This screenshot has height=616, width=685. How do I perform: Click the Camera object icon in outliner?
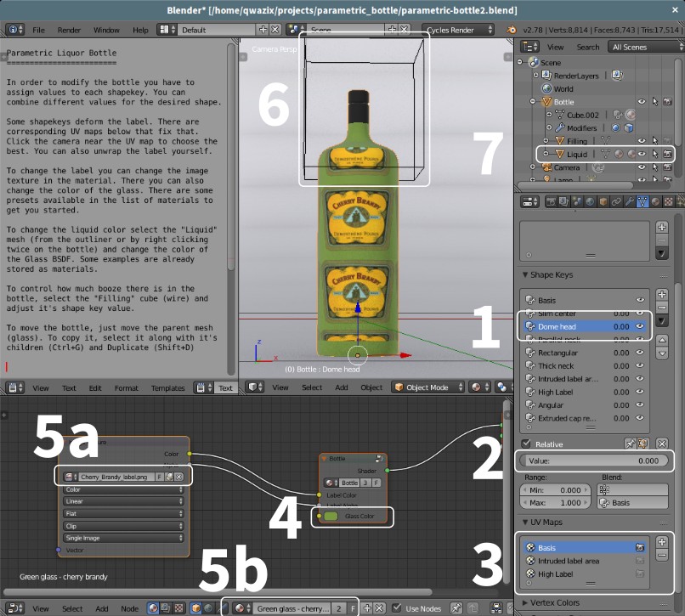(547, 167)
